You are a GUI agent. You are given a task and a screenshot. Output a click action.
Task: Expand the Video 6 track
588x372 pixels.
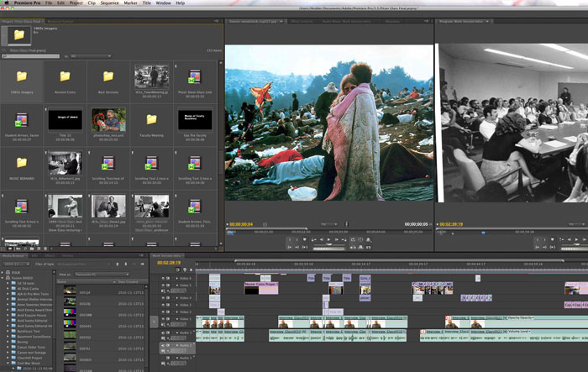coord(177,278)
